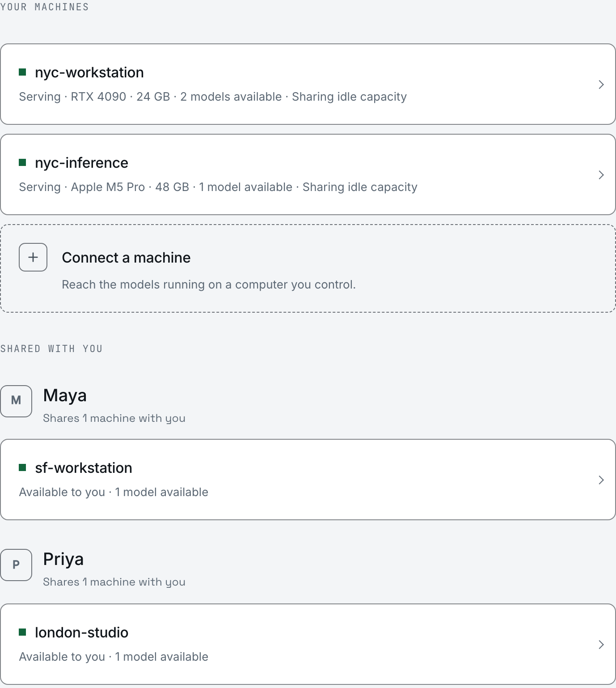This screenshot has width=616, height=688.
Task: Click the plus icon for Connect a machine
Action: point(33,257)
